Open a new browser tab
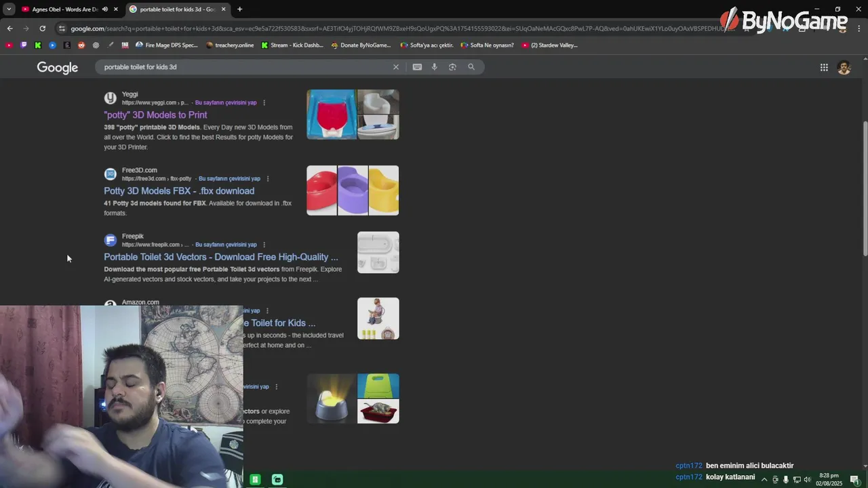868x488 pixels. (x=239, y=9)
